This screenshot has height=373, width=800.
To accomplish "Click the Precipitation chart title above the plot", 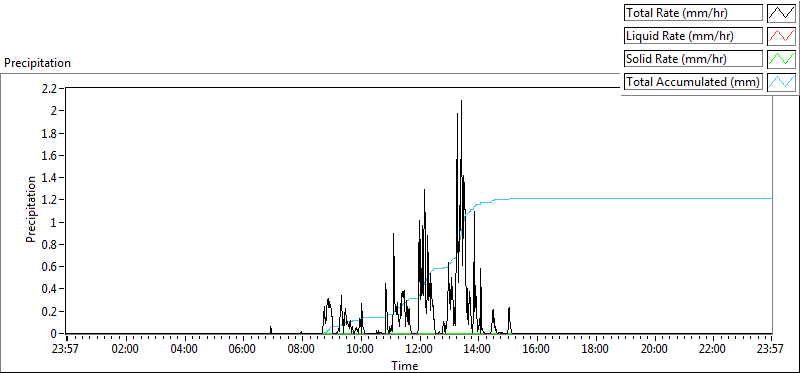I will 37,63.
